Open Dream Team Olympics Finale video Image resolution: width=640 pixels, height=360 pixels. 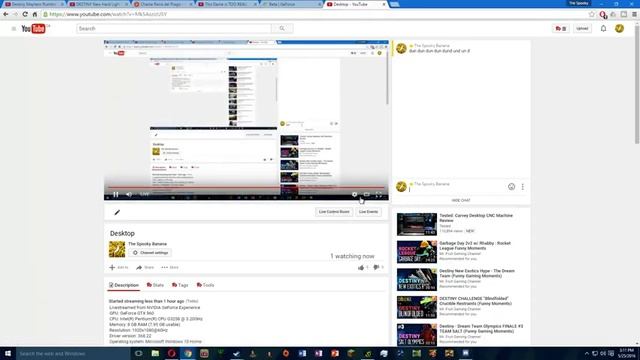coord(481,329)
